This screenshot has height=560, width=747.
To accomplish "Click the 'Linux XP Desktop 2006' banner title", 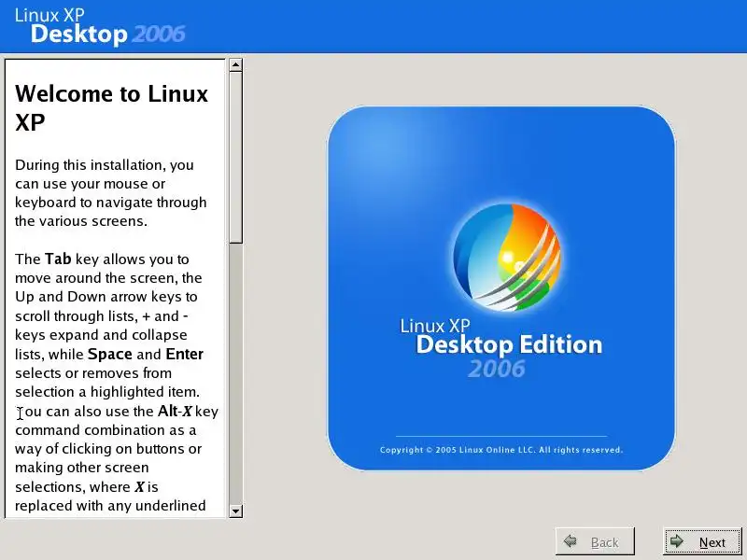I will click(100, 26).
